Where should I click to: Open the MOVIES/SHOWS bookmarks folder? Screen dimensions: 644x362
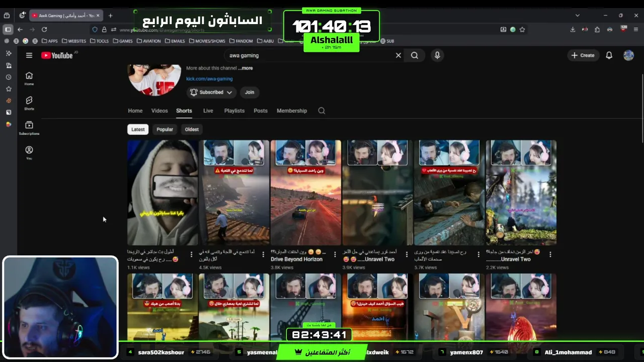pyautogui.click(x=207, y=41)
